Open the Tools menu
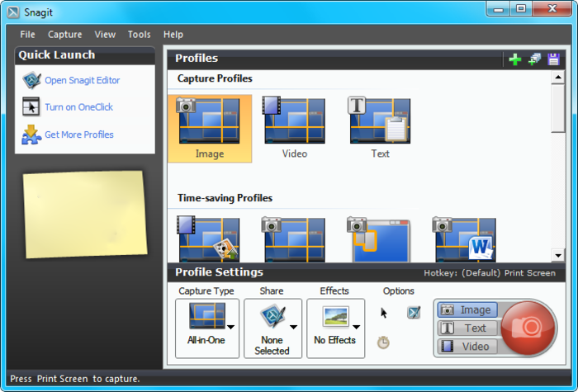 pos(139,35)
